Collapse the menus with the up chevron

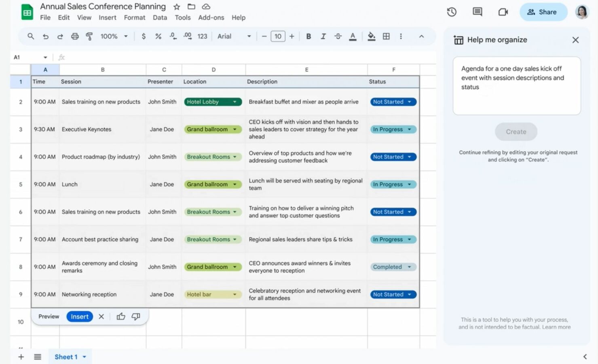[x=421, y=36]
